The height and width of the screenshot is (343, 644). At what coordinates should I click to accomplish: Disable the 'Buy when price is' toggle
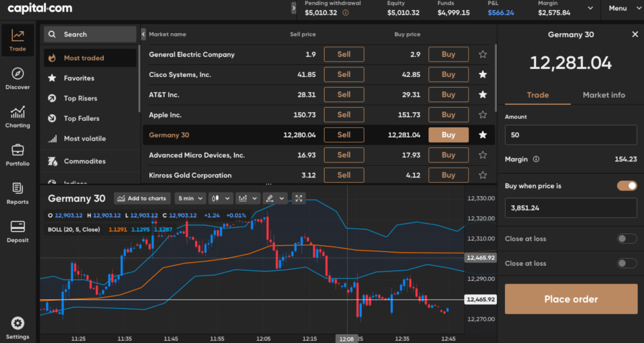[627, 186]
